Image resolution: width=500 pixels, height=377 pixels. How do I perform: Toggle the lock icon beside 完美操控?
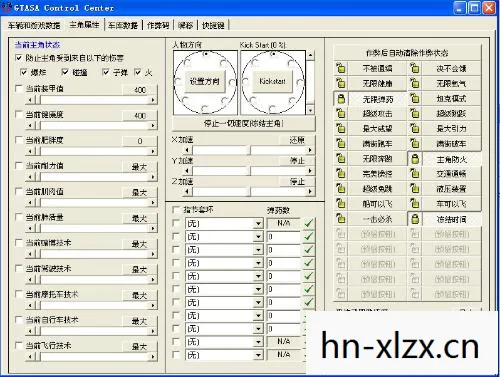tap(341, 174)
